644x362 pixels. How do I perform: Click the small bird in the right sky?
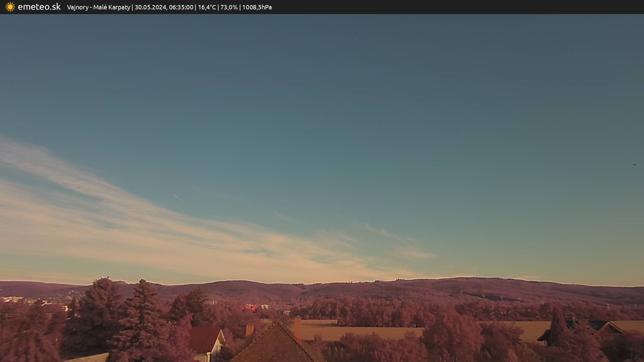point(634,165)
